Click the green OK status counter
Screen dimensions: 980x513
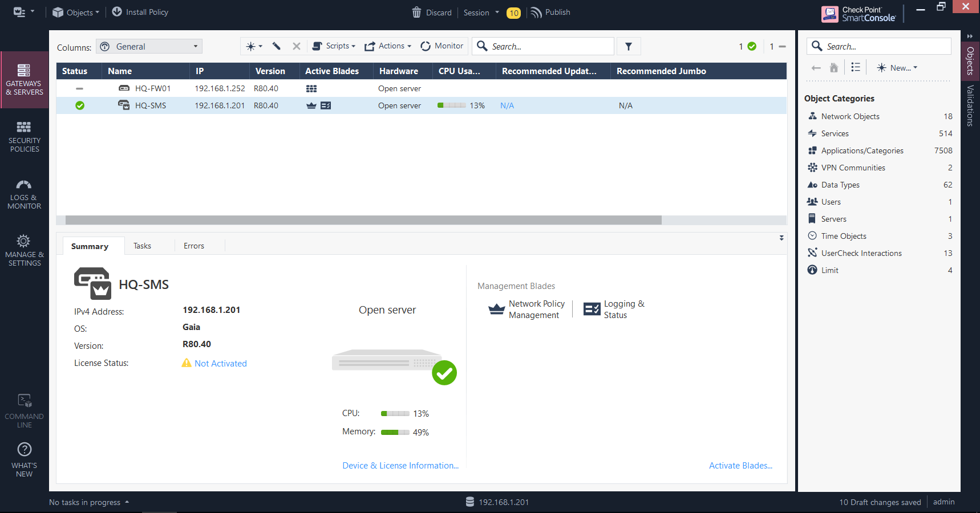[748, 47]
